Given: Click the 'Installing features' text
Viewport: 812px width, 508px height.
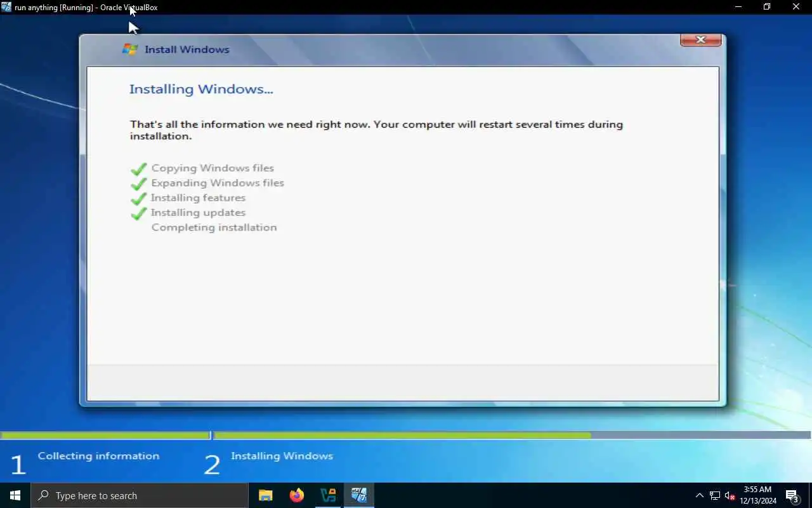Looking at the screenshot, I should tap(198, 197).
